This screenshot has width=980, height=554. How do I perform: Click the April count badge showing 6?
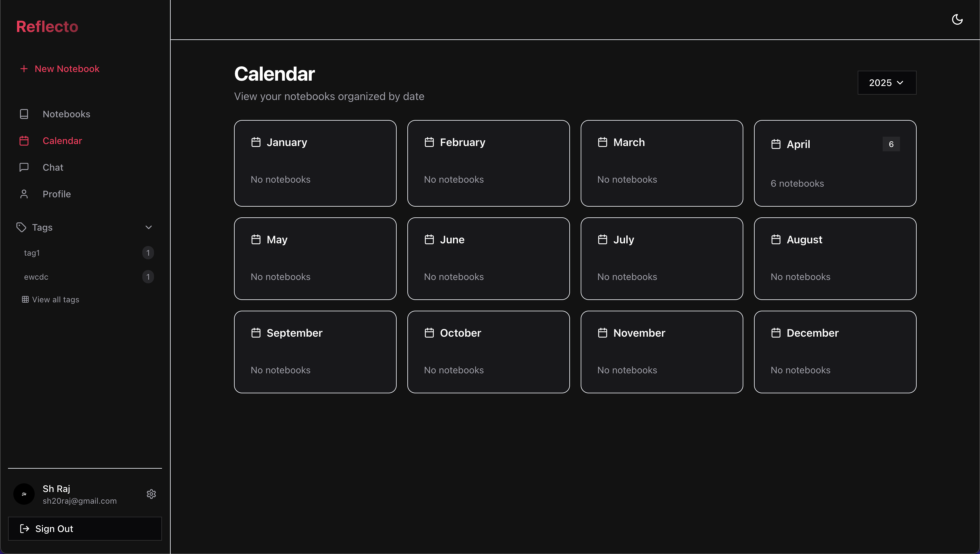coord(891,144)
